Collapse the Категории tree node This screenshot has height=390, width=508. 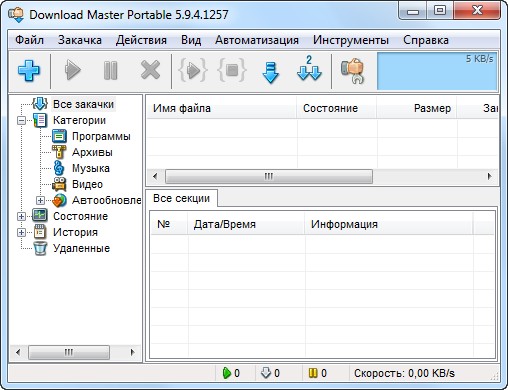tap(21, 120)
